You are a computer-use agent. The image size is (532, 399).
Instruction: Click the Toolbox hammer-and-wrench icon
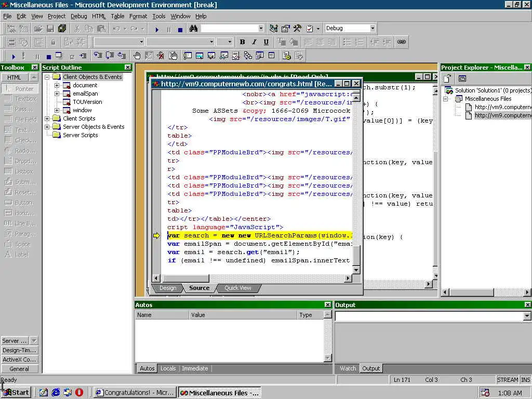click(x=298, y=29)
